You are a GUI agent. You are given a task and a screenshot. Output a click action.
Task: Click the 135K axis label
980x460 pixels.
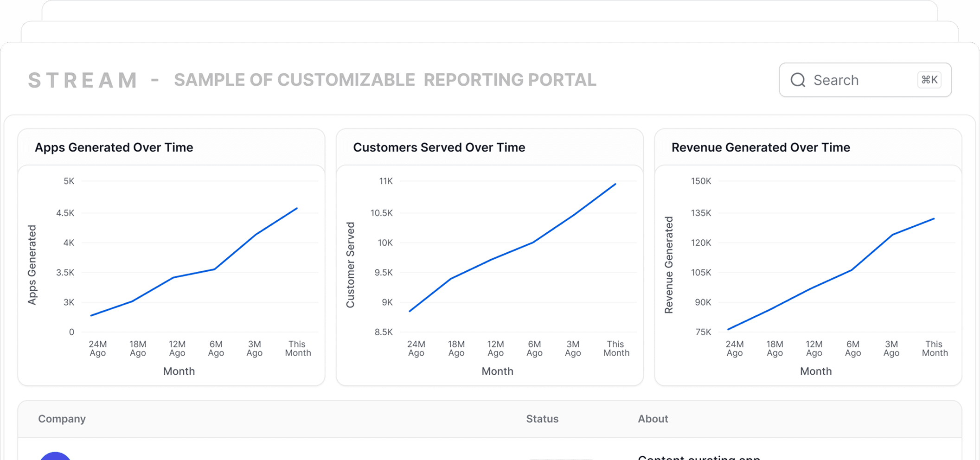coord(701,213)
